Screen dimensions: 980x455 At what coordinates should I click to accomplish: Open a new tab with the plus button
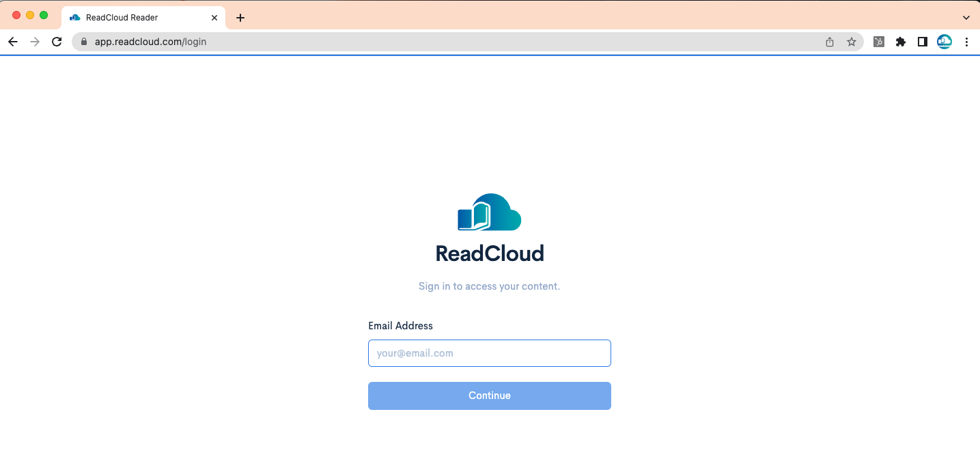point(240,17)
